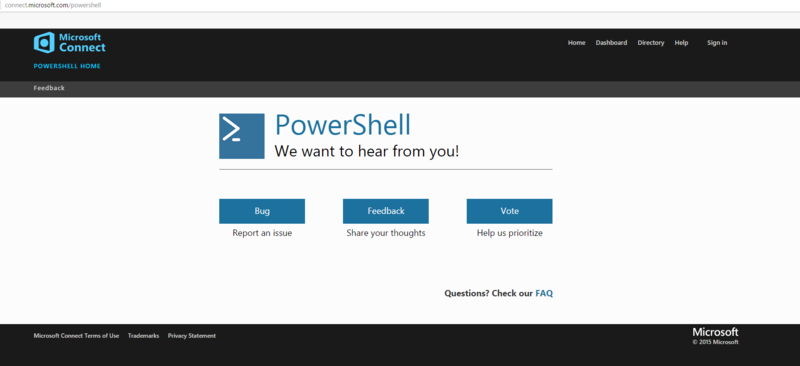Open the FAQ link
This screenshot has width=800, height=366.
pos(544,294)
